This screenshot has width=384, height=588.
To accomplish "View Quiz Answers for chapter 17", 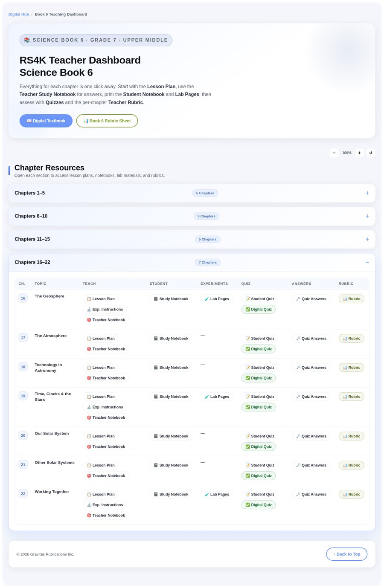I will tap(311, 339).
